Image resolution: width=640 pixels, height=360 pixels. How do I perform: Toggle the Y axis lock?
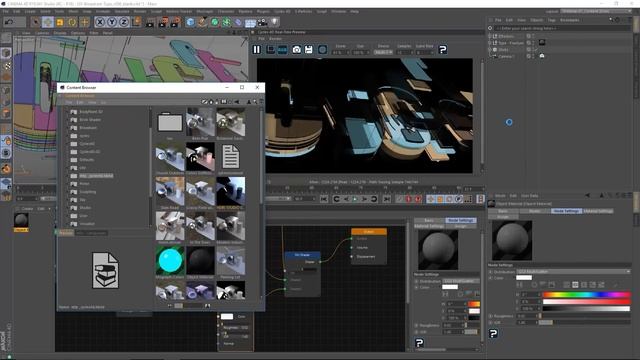coord(112,22)
